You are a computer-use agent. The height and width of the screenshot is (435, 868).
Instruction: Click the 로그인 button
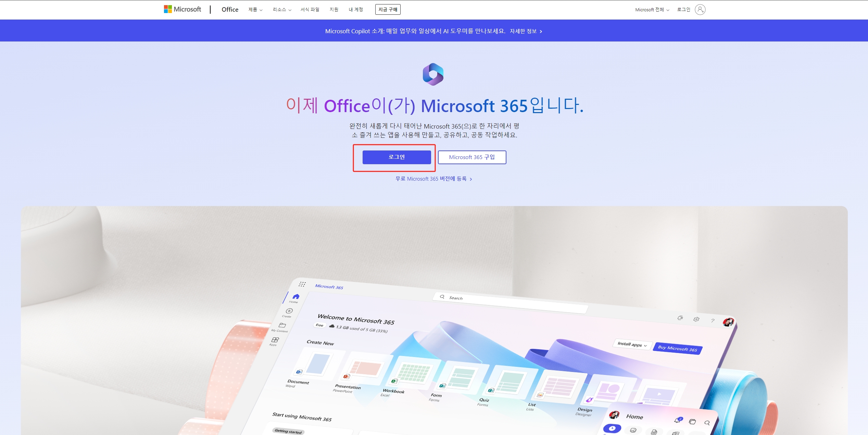point(396,157)
